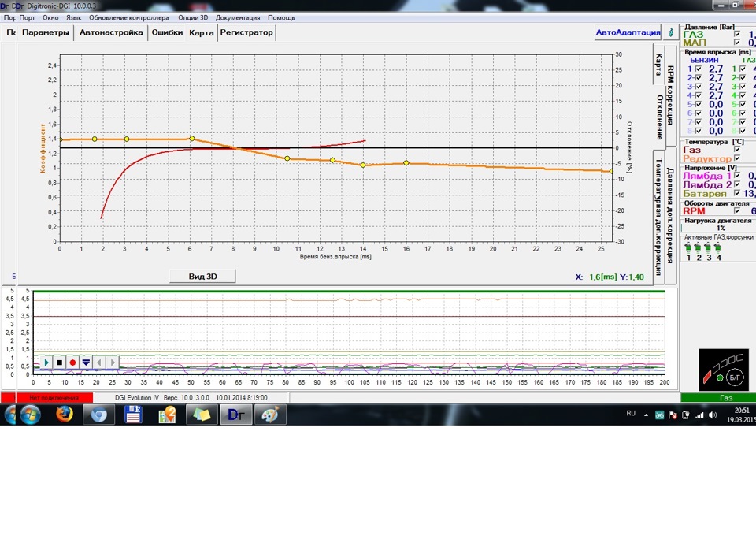Screen dimensions: 756x554
Task: Open the Порт menu
Action: point(27,17)
